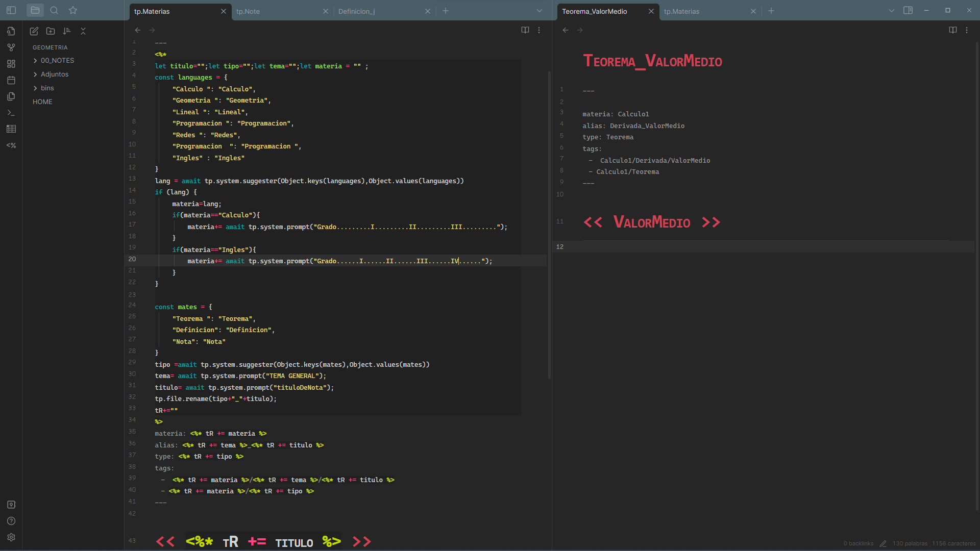Open the card dashboard icon in the ribbon

click(11, 64)
